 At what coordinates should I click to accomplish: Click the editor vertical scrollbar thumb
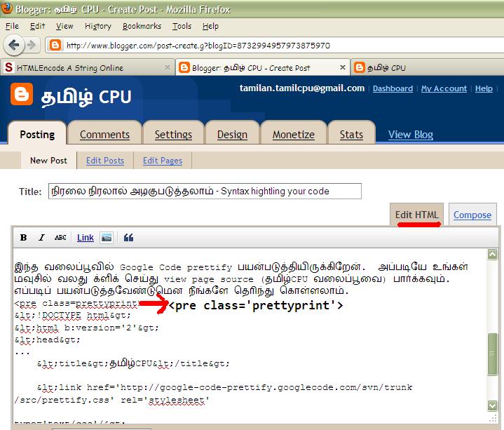(492, 354)
